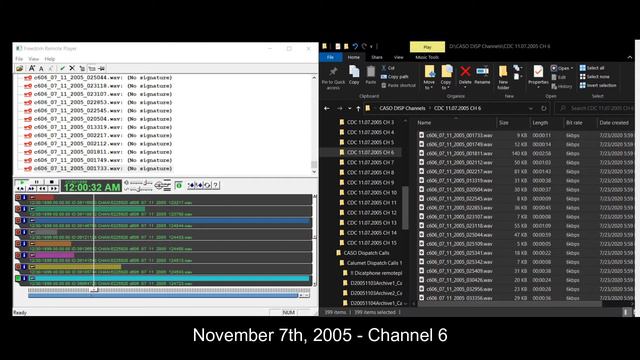Click the open folder icon in player toolbar
This screenshot has height=360, width=640.
point(19,68)
